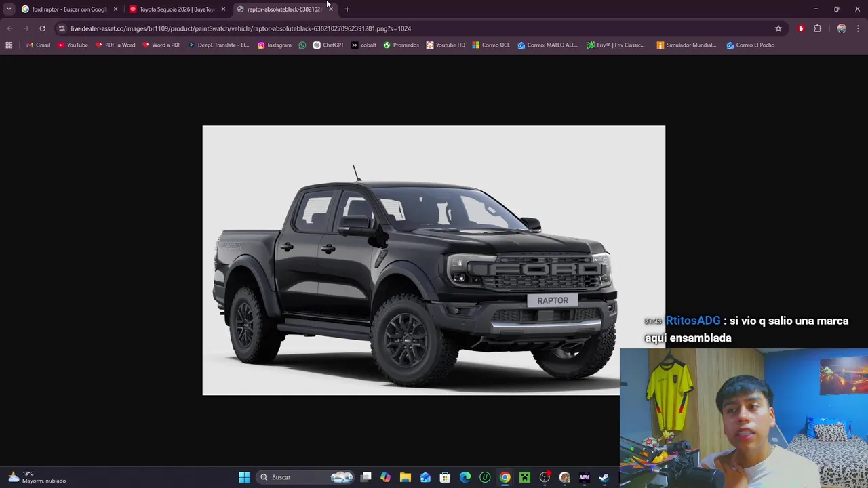868x488 pixels.
Task: Open the green circular U app in taskbar
Action: tap(485, 477)
